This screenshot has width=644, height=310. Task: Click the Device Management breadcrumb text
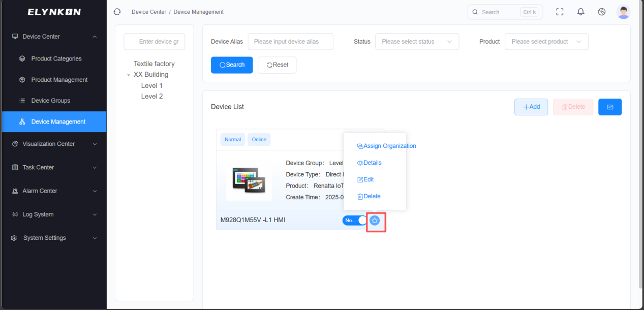tap(198, 12)
